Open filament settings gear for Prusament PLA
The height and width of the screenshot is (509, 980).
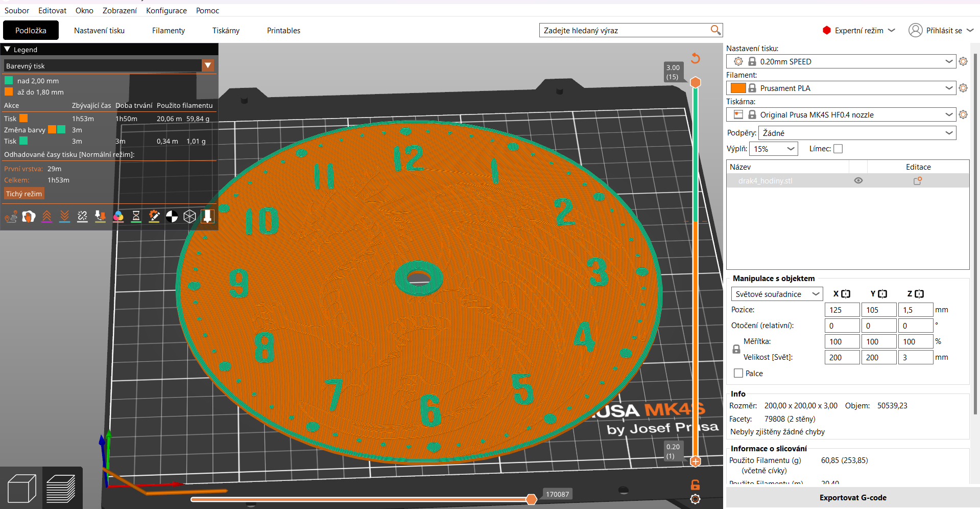pyautogui.click(x=963, y=88)
